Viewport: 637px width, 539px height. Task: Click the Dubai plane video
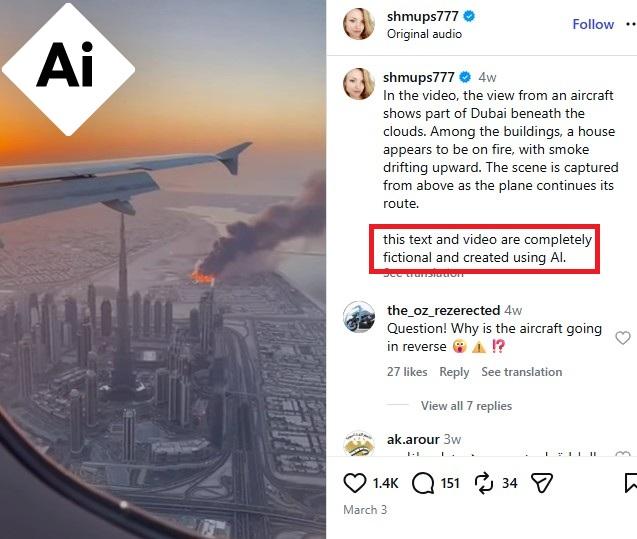point(163,269)
